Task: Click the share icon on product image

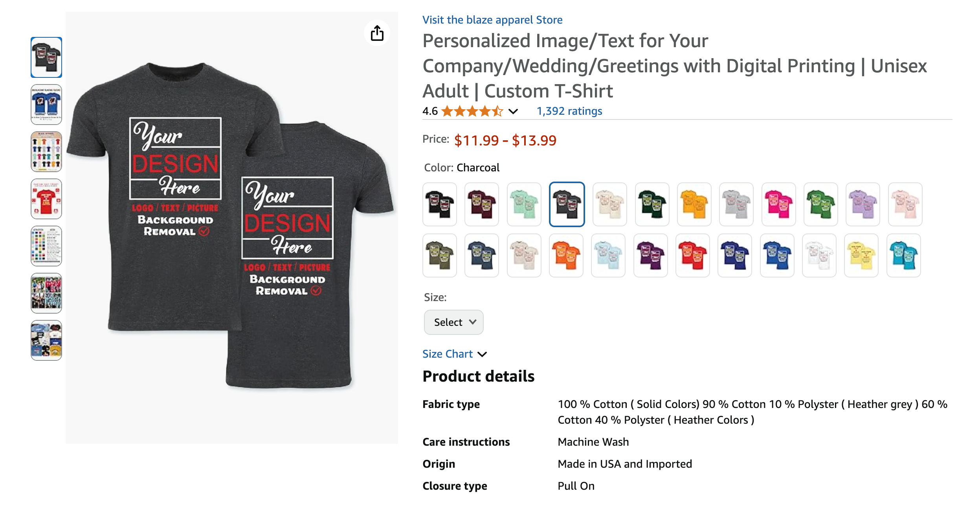Action: point(377,33)
